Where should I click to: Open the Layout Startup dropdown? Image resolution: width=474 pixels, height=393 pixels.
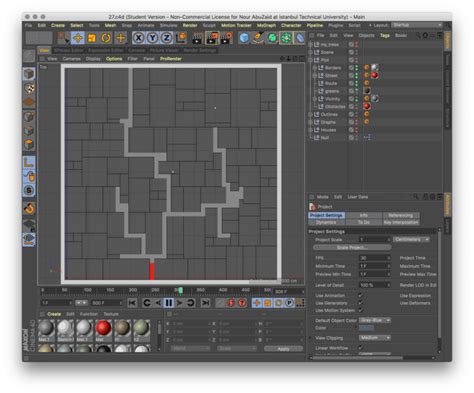click(417, 25)
